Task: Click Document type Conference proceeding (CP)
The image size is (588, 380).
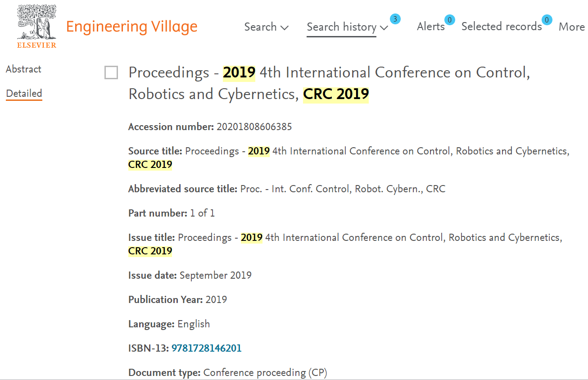Action: tap(265, 373)
